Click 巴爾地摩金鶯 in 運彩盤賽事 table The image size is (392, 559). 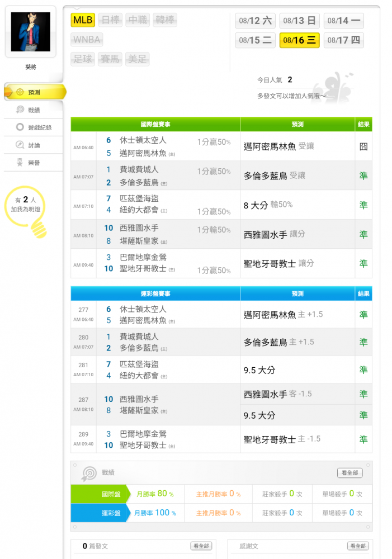click(143, 434)
